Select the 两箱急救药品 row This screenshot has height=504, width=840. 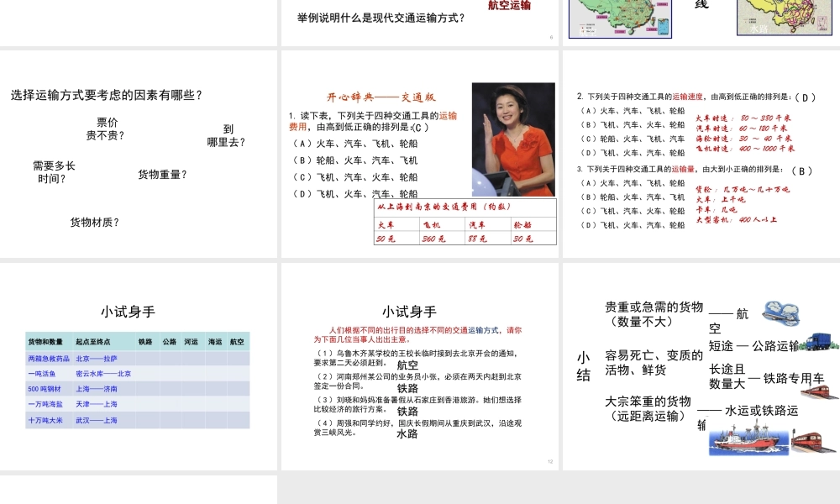click(x=137, y=359)
